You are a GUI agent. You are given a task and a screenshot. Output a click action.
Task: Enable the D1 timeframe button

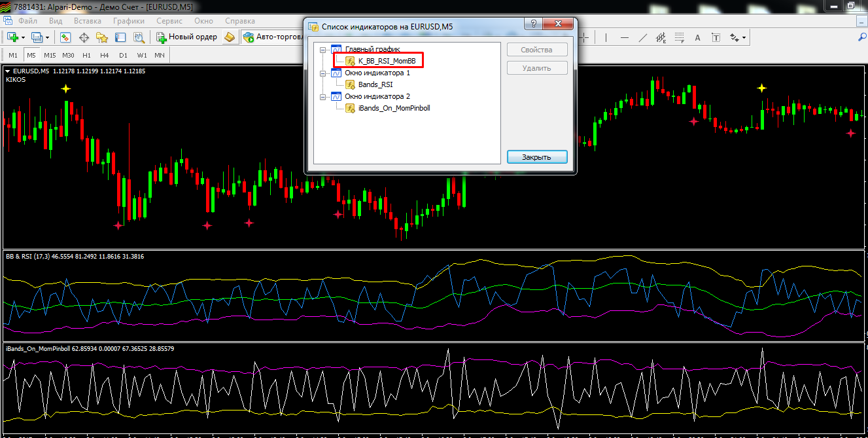(x=123, y=55)
